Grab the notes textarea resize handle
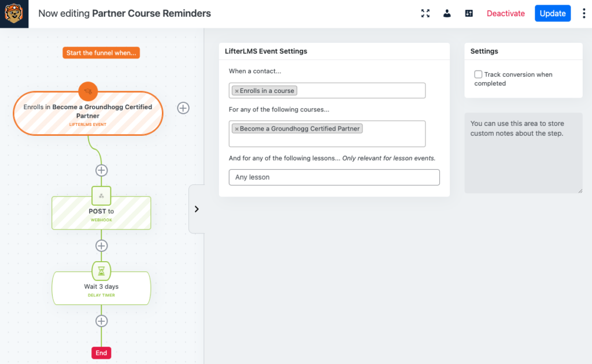Screen dimensions: 592x364 point(580,191)
